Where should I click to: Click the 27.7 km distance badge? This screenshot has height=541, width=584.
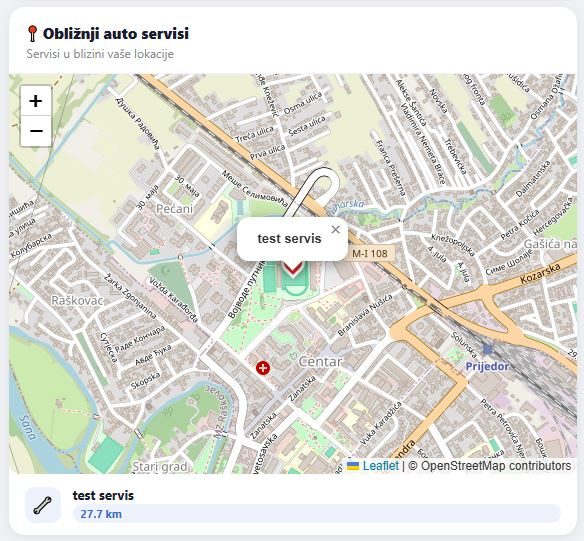coord(317,514)
